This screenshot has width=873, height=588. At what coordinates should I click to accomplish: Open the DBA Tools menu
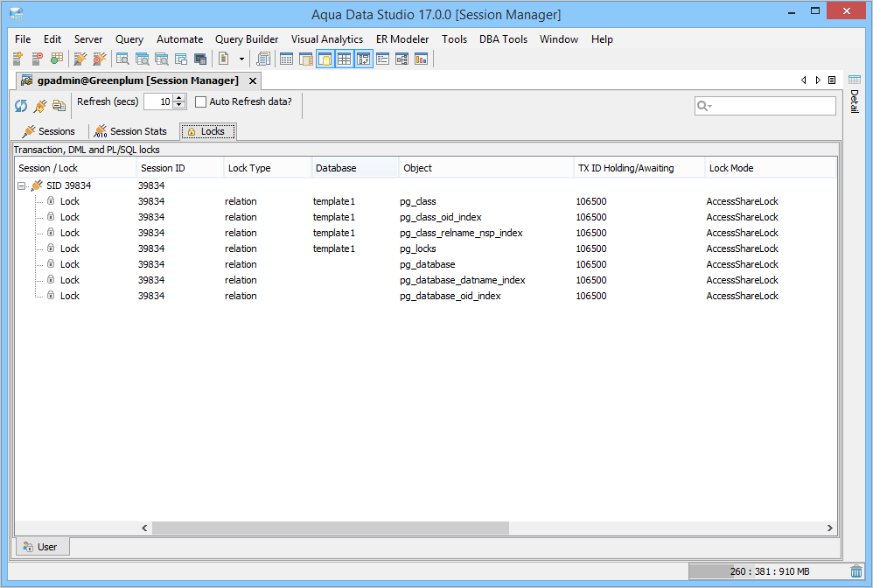tap(503, 39)
